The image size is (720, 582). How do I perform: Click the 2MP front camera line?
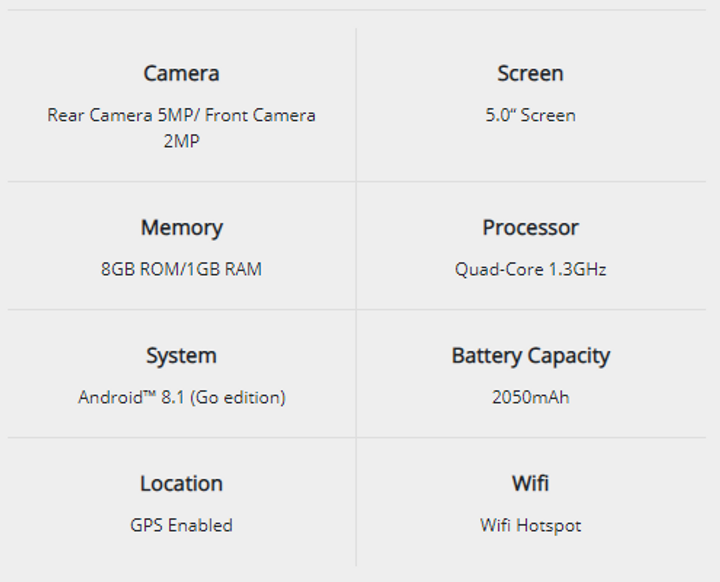pyautogui.click(x=181, y=141)
